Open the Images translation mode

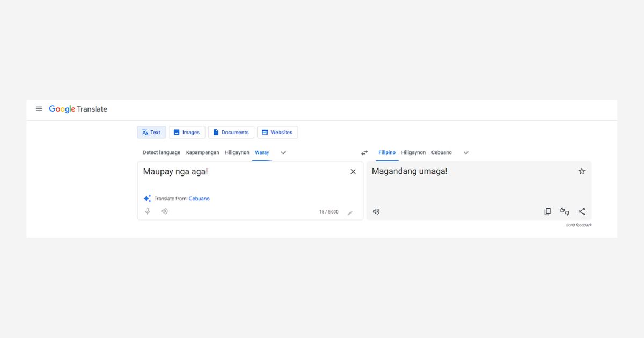(187, 133)
